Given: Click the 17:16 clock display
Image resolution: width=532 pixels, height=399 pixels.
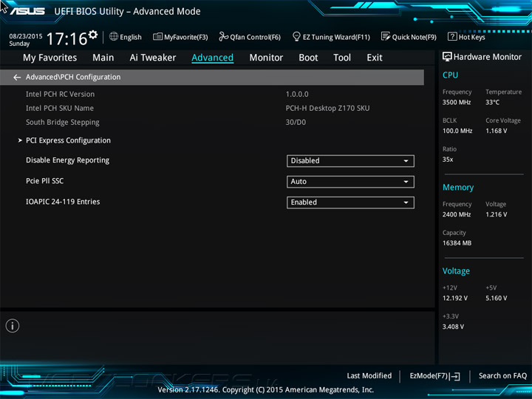Looking at the screenshot, I should coord(66,38).
